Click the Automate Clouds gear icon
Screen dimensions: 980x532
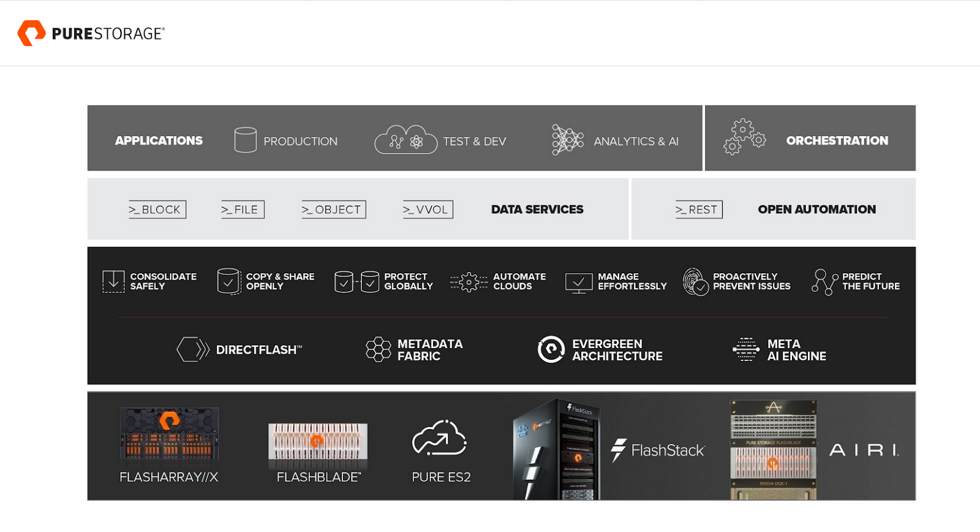[469, 282]
